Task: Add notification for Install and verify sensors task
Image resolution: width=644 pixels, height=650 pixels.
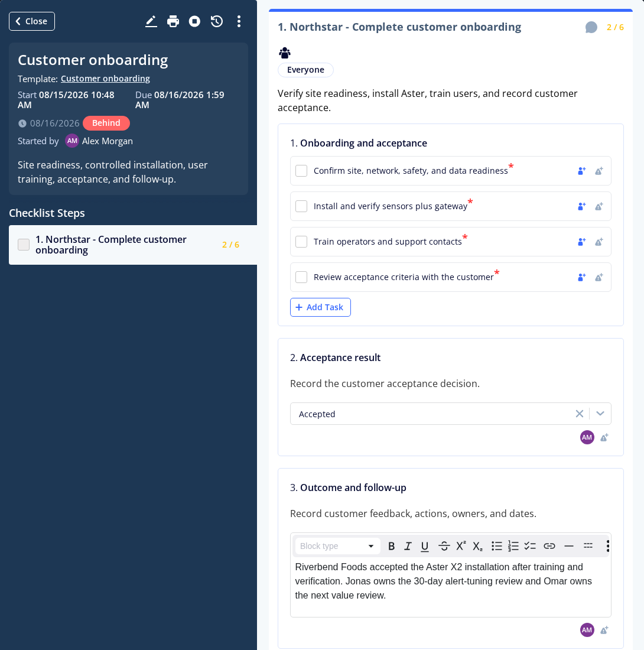Action: click(x=599, y=206)
